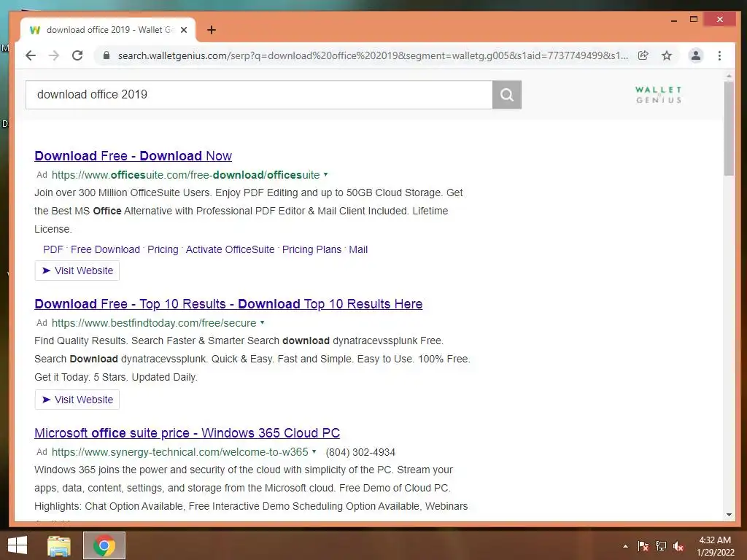The height and width of the screenshot is (560, 747).
Task: Open File Explorer from taskbar
Action: coord(59,545)
